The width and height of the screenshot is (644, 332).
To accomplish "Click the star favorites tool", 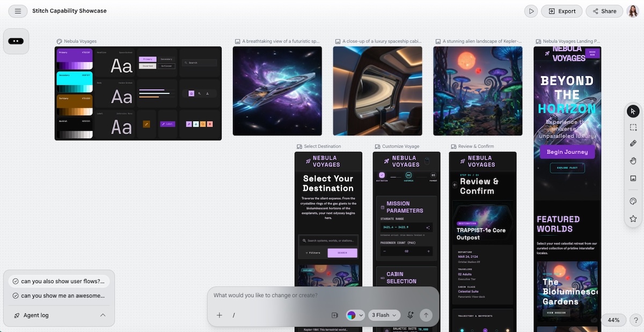I will (x=633, y=219).
